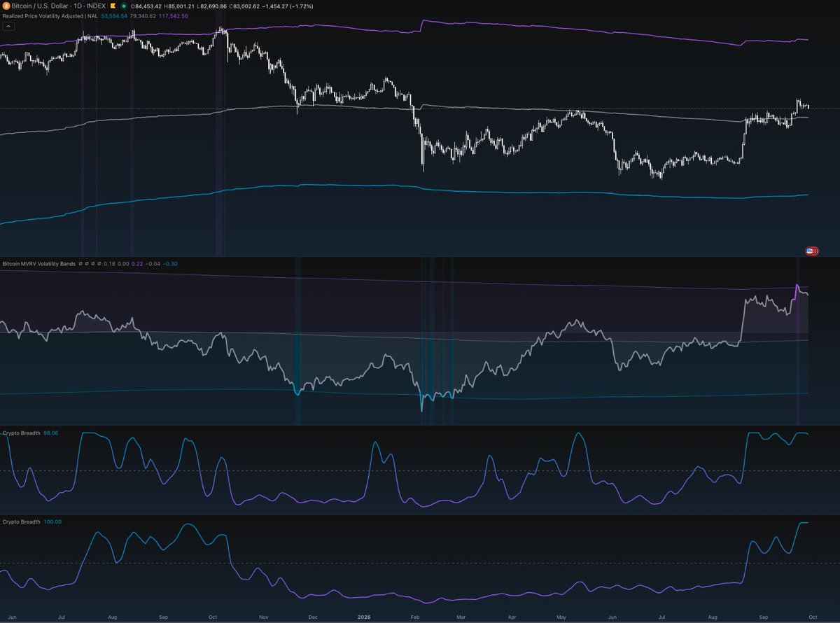Select the Bitcoin MVRV Volatility Bands indicator label
Viewport: 840px width, 623px height.
point(38,264)
